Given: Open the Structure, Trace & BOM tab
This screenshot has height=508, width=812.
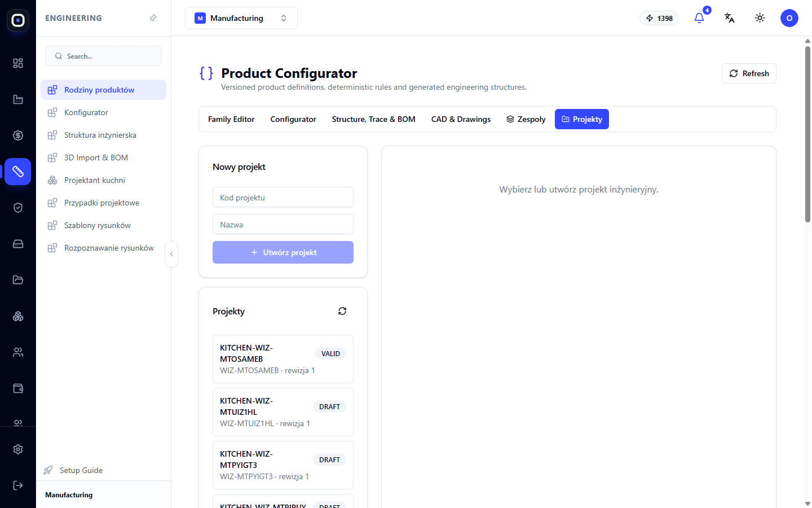Looking at the screenshot, I should click(374, 119).
